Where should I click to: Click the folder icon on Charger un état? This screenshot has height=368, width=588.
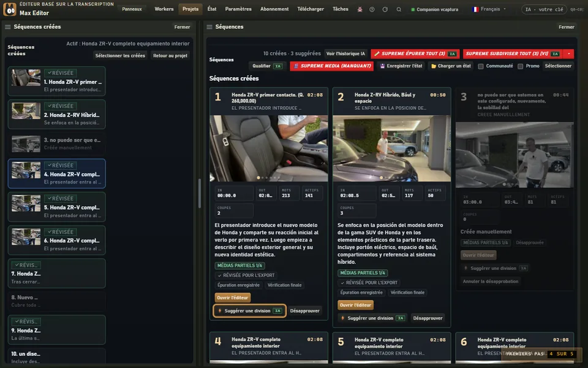click(434, 66)
